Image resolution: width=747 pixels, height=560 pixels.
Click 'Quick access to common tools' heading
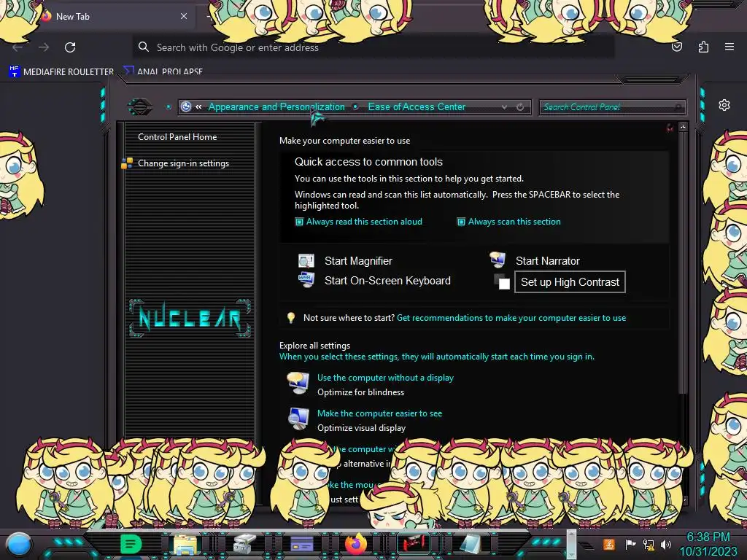point(368,162)
